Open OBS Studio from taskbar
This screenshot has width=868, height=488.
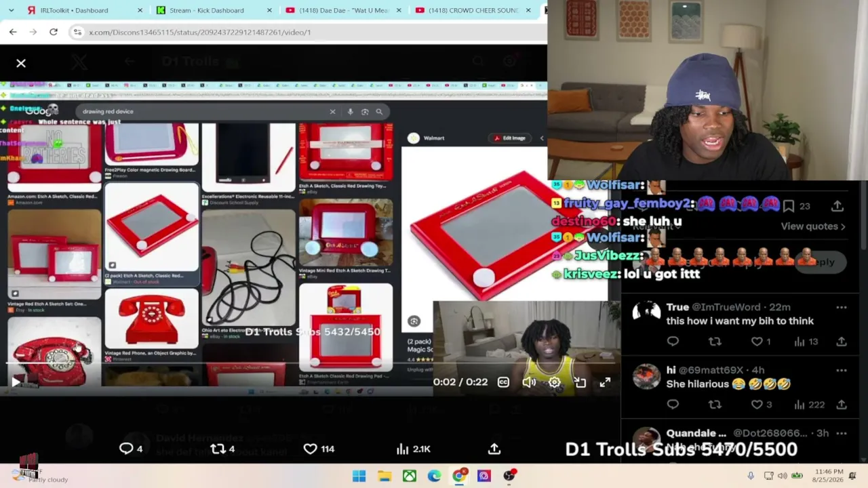click(x=509, y=476)
